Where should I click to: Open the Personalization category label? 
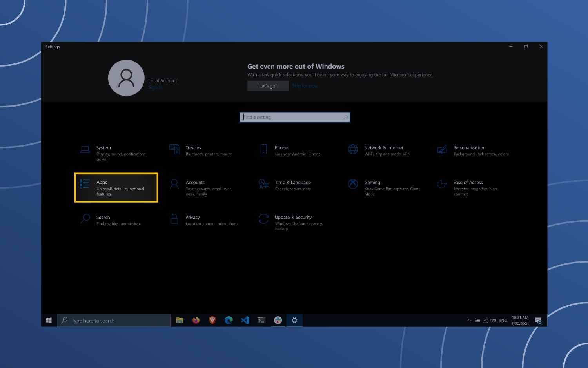click(469, 148)
